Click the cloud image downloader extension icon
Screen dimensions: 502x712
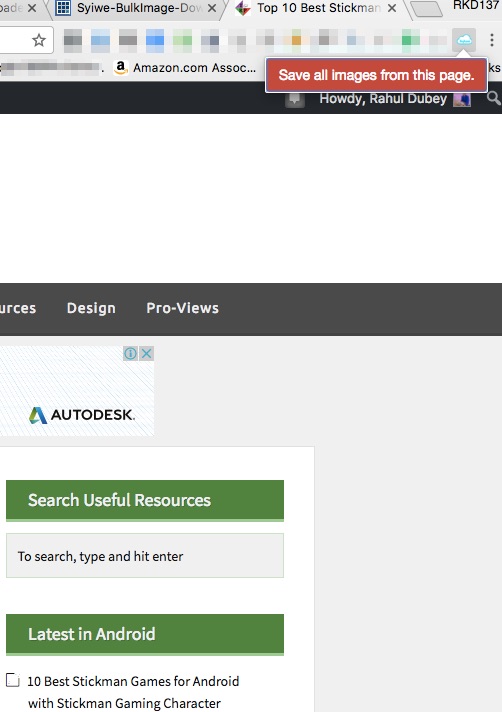pos(463,40)
